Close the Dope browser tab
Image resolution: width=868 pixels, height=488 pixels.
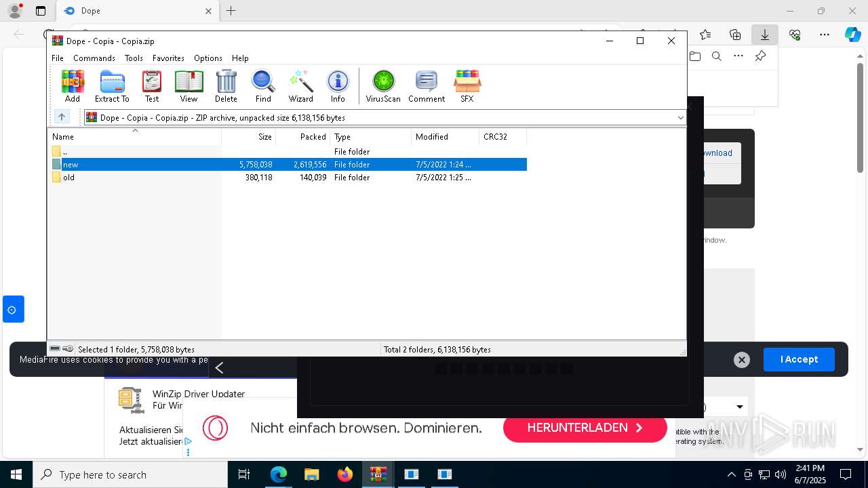pos(208,11)
